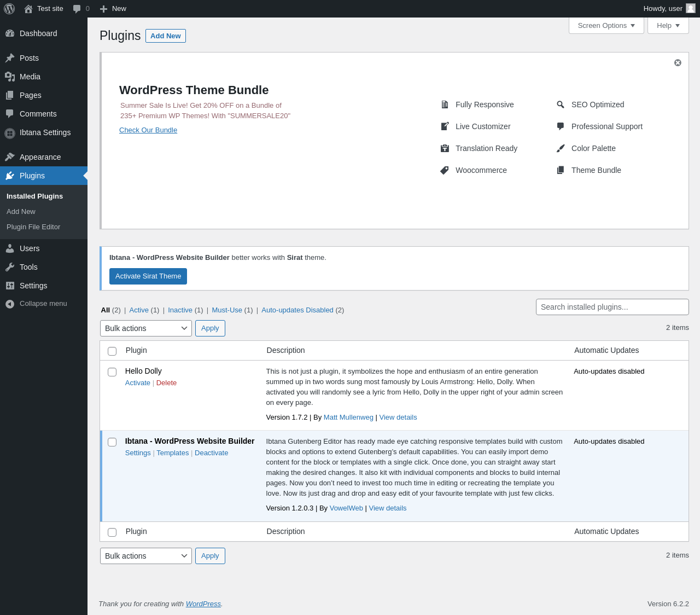Open the bottom Bulk actions dropdown
The image size is (700, 615).
(x=146, y=556)
